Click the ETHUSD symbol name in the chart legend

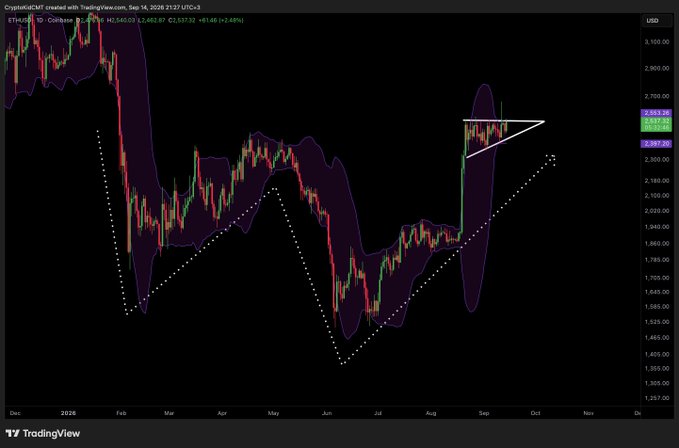[x=19, y=20]
